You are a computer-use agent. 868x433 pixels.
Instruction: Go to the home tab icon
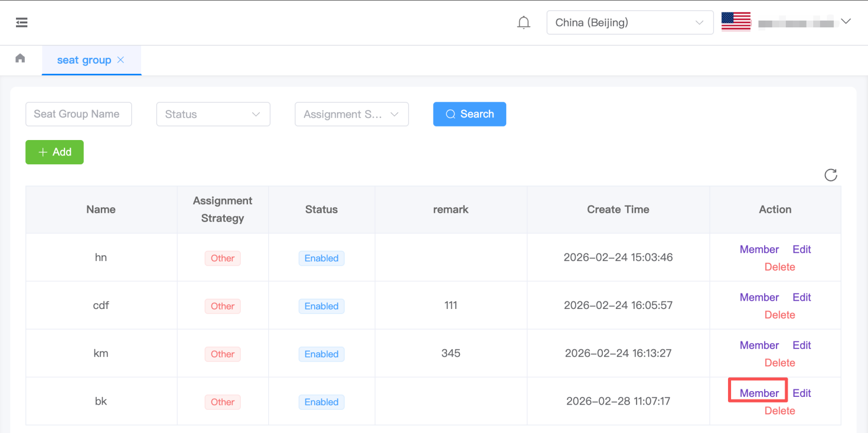[20, 58]
